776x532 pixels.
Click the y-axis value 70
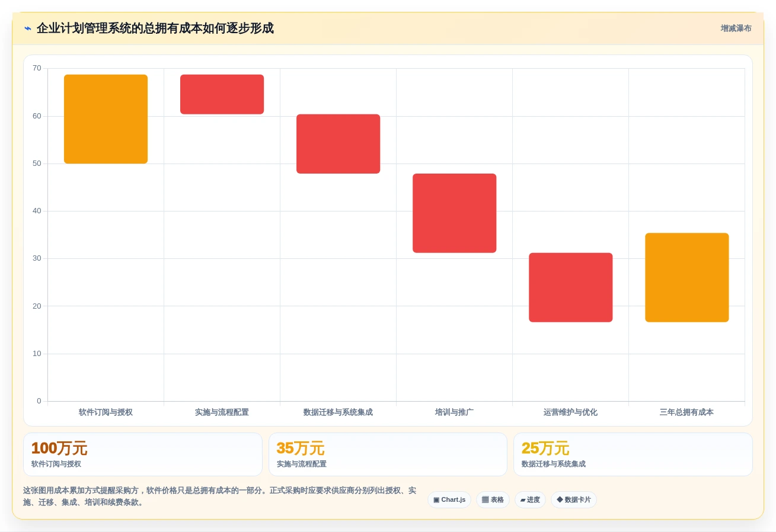37,68
